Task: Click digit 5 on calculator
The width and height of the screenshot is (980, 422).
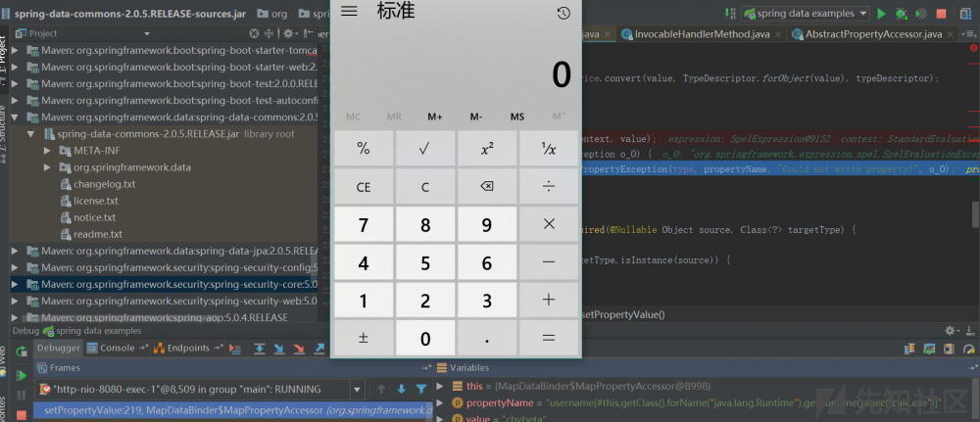Action: (x=425, y=262)
